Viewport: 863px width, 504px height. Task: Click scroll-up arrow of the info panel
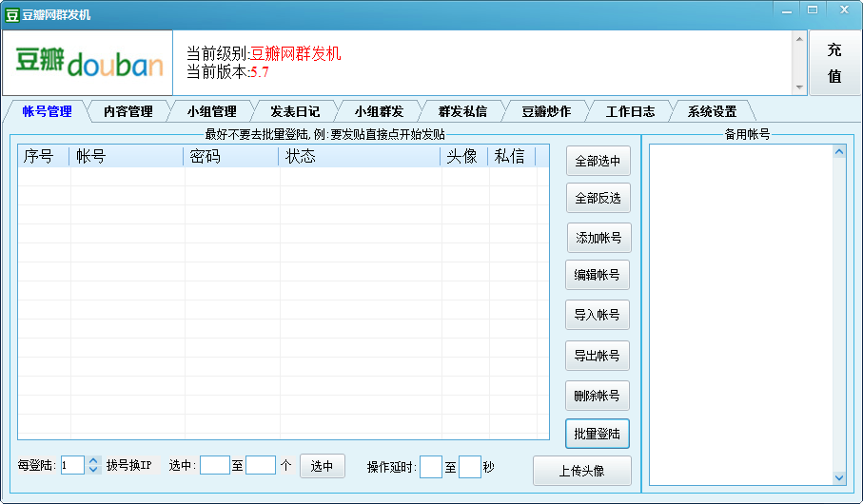[x=799, y=39]
